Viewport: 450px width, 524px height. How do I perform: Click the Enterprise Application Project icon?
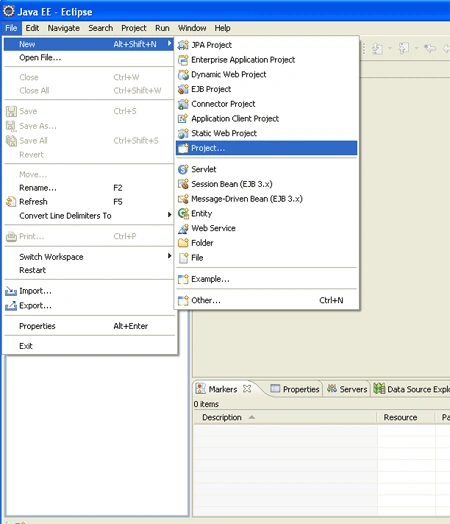pos(183,59)
